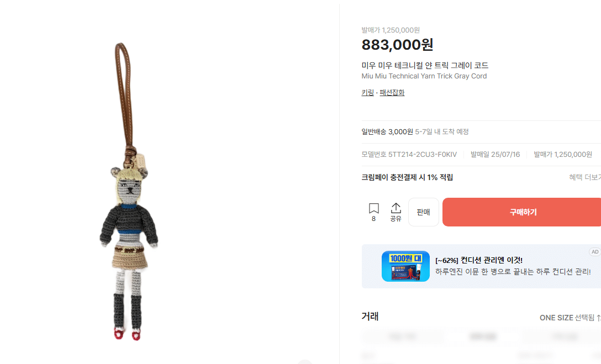
Task: Click the AD badge on the banner
Action: [x=595, y=252]
